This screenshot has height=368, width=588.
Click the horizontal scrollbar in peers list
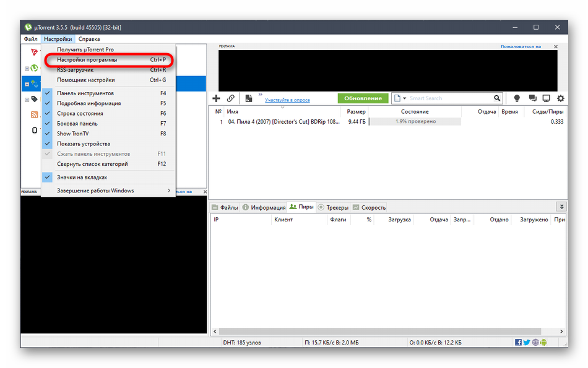point(380,332)
